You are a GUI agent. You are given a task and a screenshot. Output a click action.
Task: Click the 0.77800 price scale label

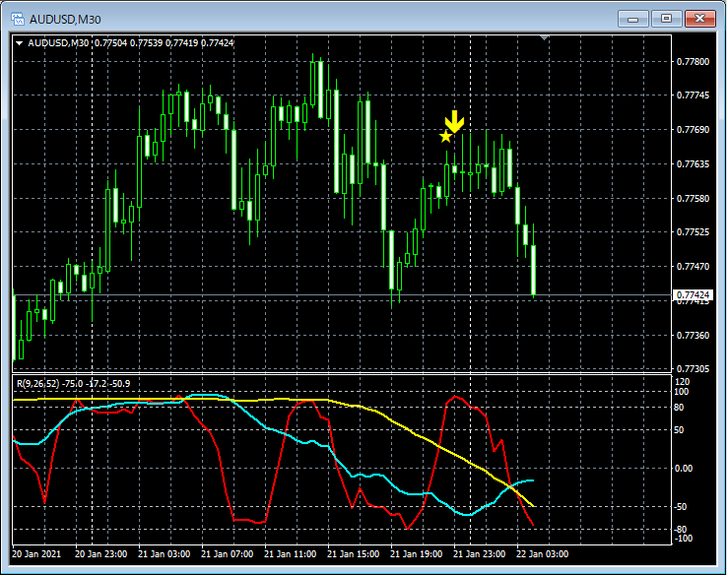(x=692, y=62)
